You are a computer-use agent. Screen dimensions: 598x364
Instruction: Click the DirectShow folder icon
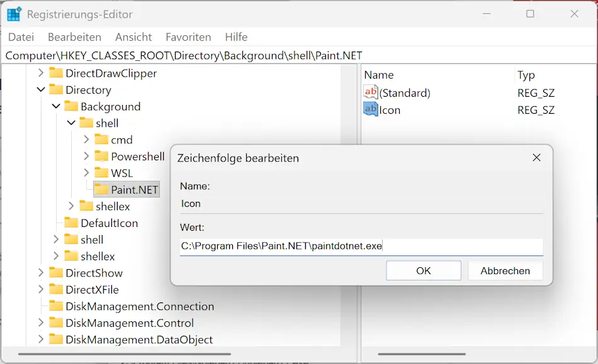pos(56,273)
